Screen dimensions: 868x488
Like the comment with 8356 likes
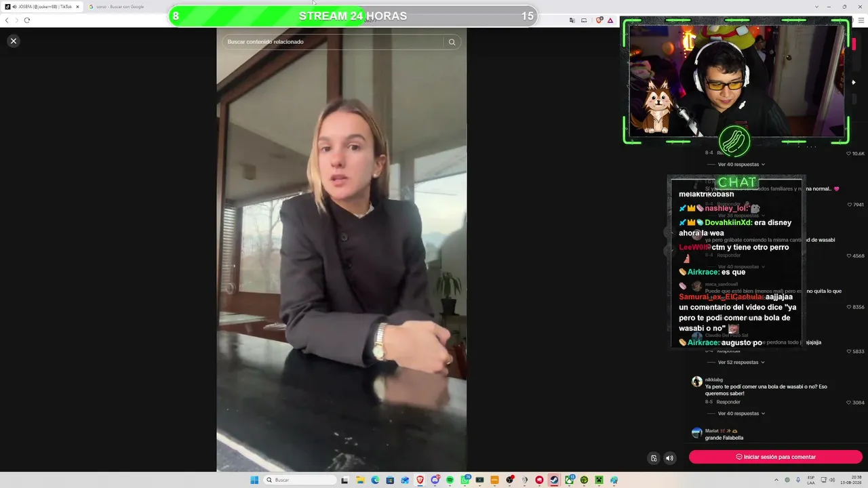coord(849,307)
